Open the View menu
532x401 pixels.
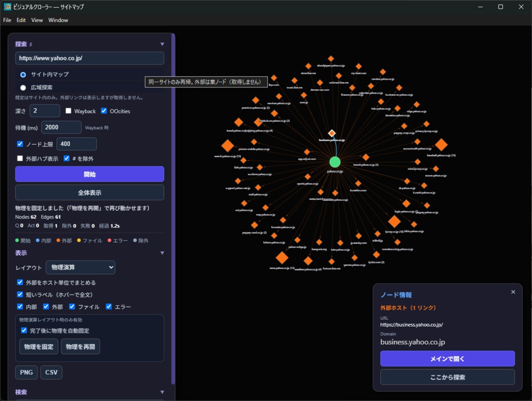[37, 20]
